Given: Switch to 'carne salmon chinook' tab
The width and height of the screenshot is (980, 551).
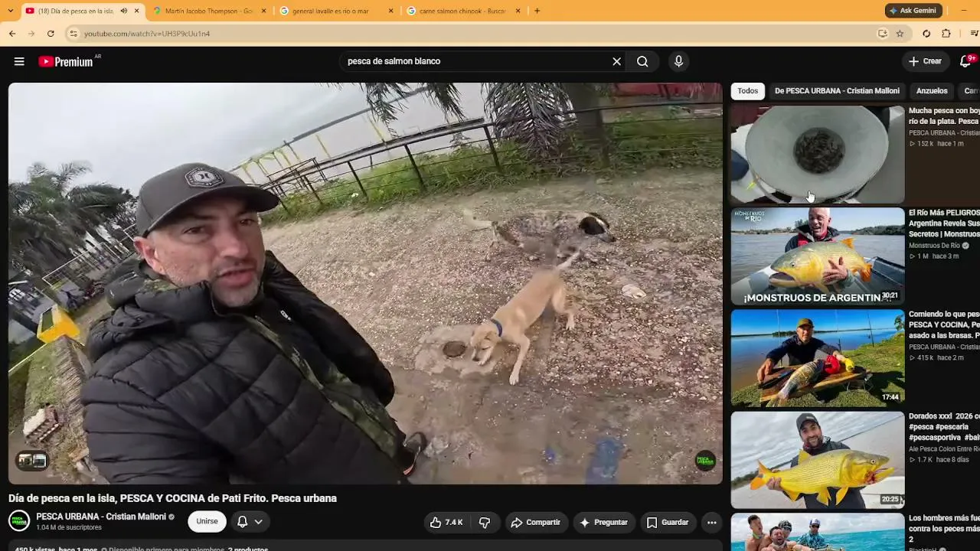Looking at the screenshot, I should [x=464, y=11].
